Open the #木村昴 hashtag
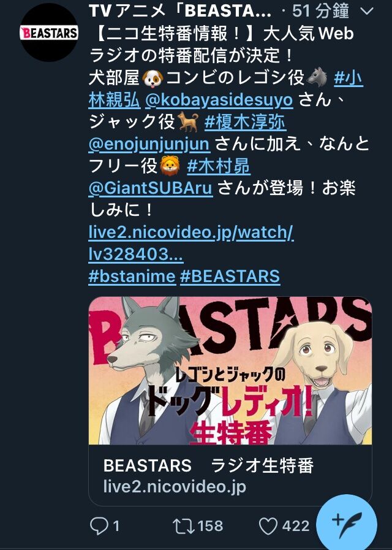Viewport: 392px width, 550px height. (x=219, y=166)
